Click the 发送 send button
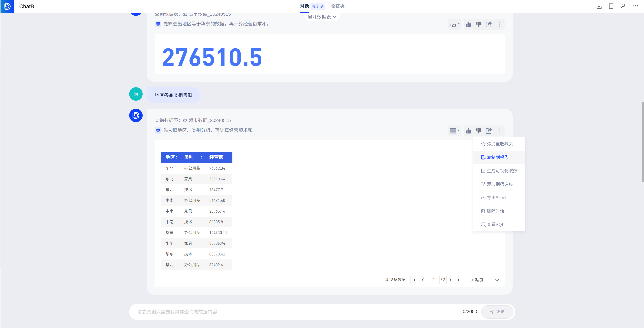This screenshot has width=644, height=328. click(x=497, y=312)
